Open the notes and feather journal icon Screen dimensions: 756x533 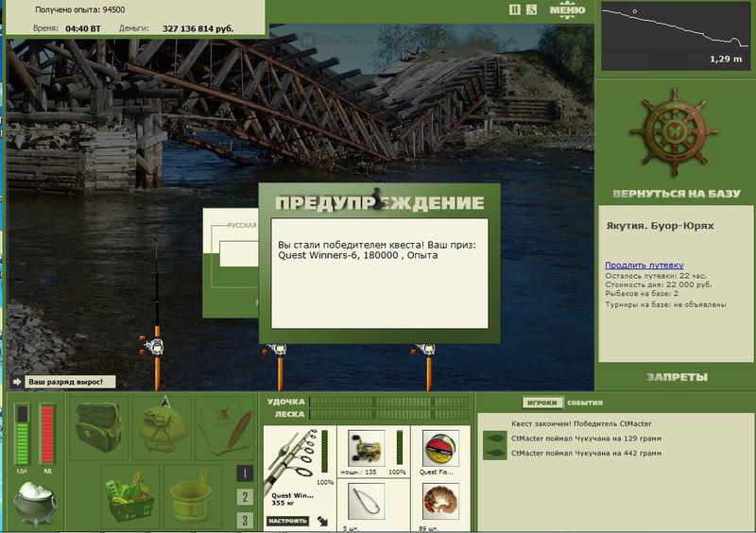[x=226, y=429]
